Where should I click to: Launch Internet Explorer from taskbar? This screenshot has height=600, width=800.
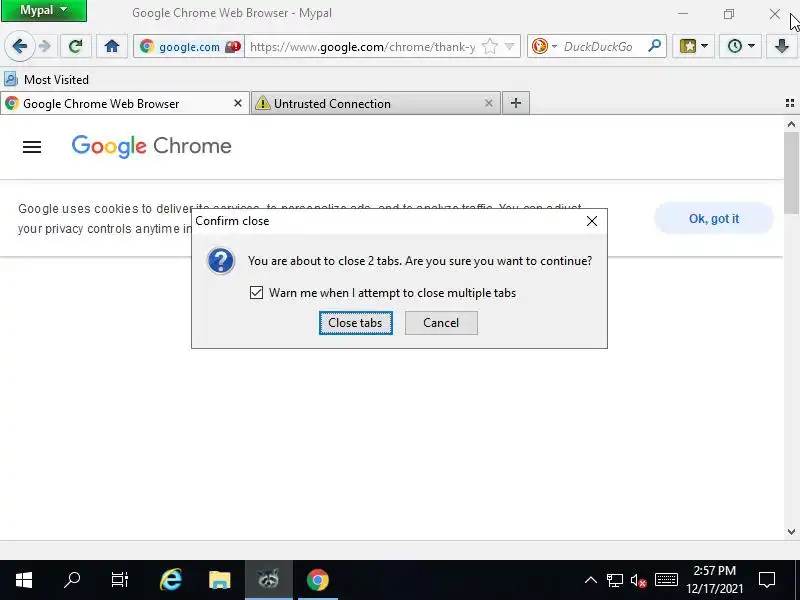(x=170, y=580)
